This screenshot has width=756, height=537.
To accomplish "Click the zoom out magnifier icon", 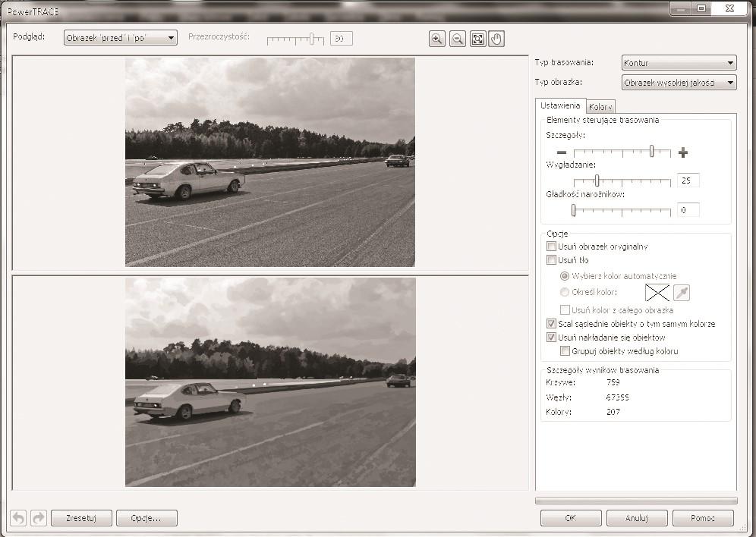I will (457, 39).
